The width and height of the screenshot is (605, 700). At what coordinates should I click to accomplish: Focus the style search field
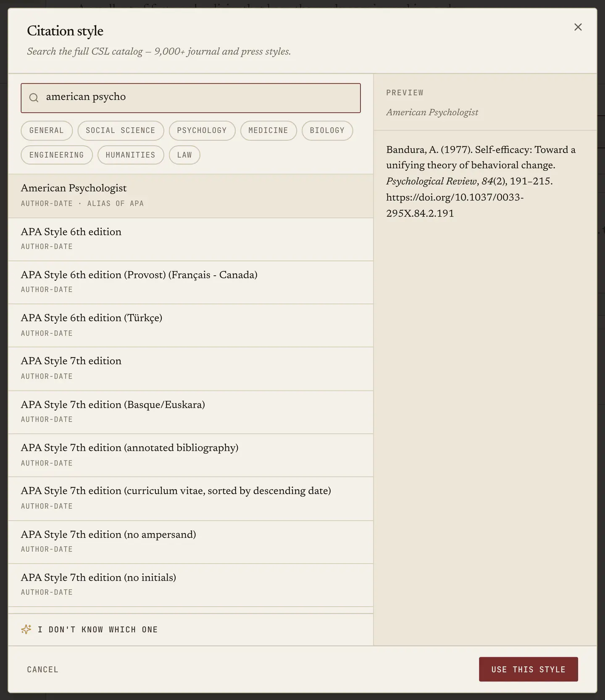(191, 98)
